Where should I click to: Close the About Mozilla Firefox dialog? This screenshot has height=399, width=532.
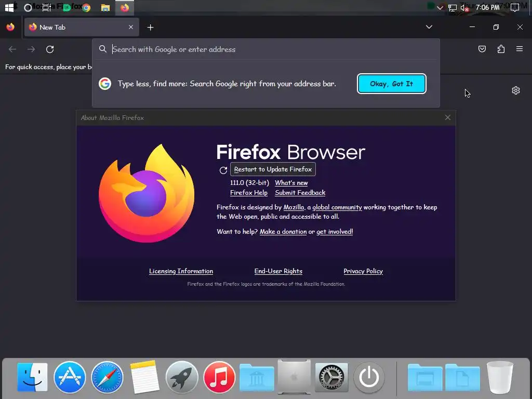448,117
